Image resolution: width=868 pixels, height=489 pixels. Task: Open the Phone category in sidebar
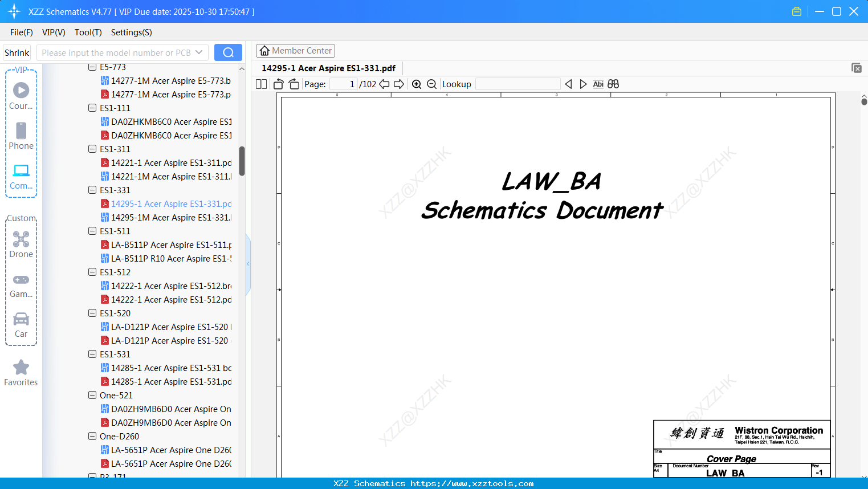tap(21, 136)
